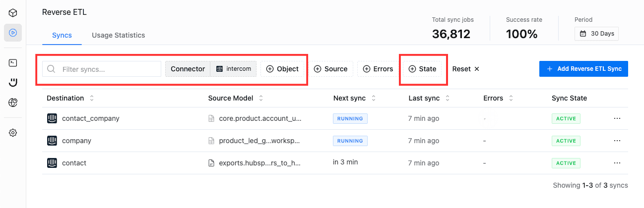Image resolution: width=644 pixels, height=208 pixels.
Task: Click file icon next to core.product.account_u...
Action: point(211,119)
